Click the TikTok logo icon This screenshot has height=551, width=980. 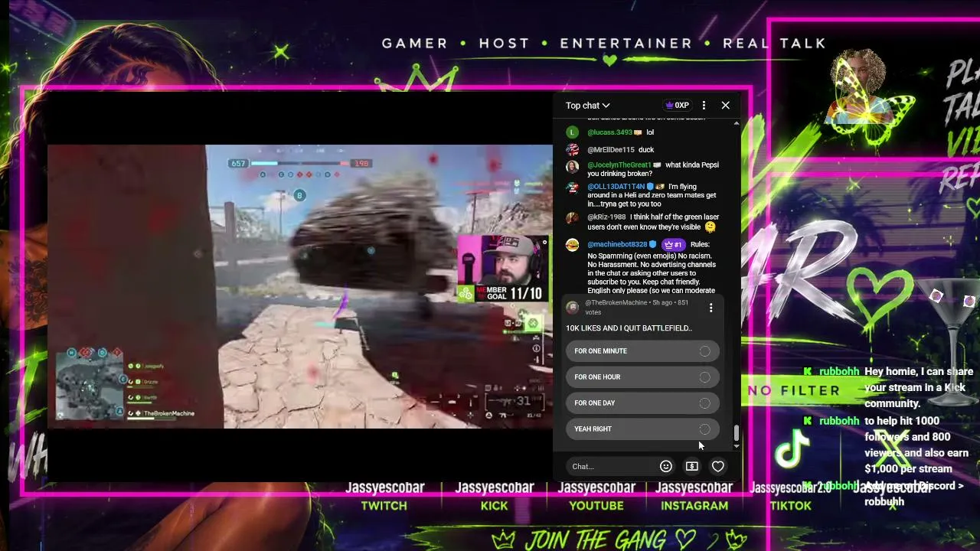pos(792,449)
